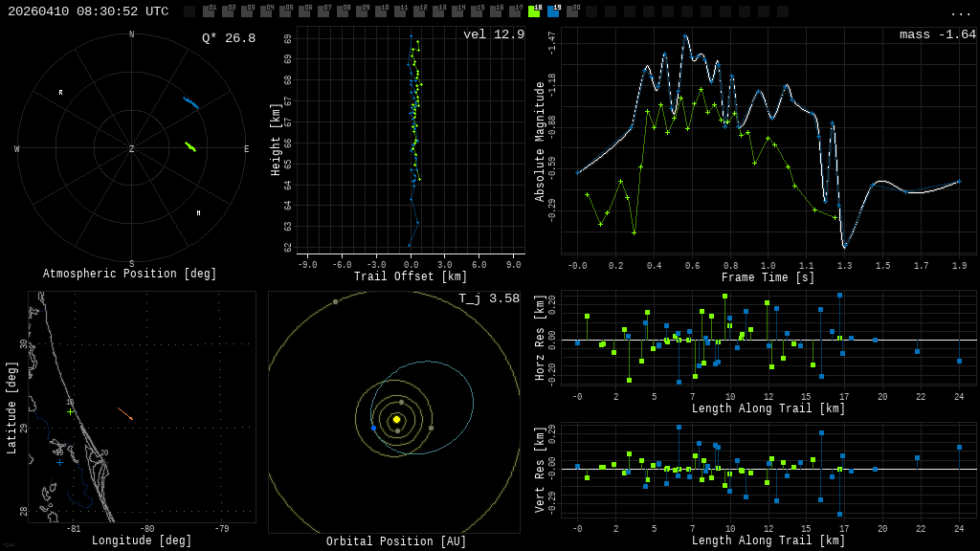Select the green station 18 cross marker on map
The height and width of the screenshot is (551, 980).
pyautogui.click(x=70, y=411)
